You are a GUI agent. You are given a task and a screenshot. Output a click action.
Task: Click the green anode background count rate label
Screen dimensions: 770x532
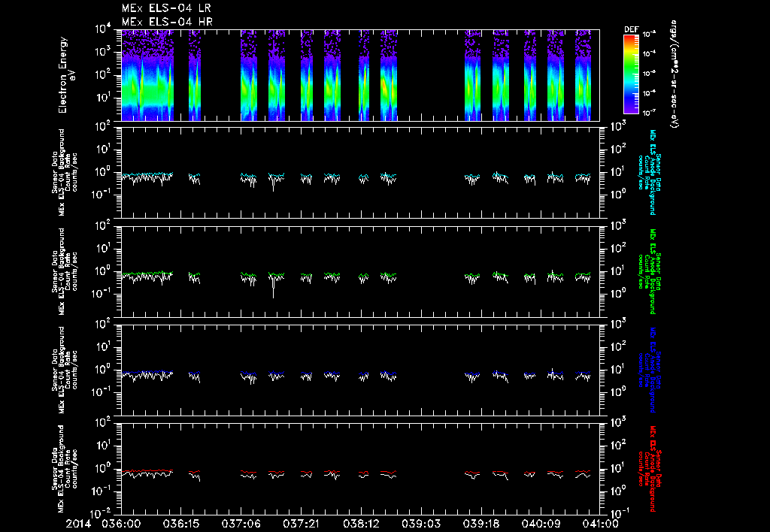pos(650,271)
